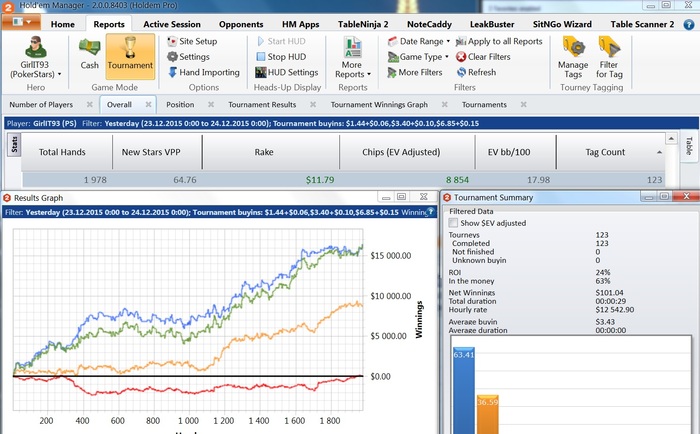
Task: Close the Tournament Results report tab
Action: pos(313,104)
